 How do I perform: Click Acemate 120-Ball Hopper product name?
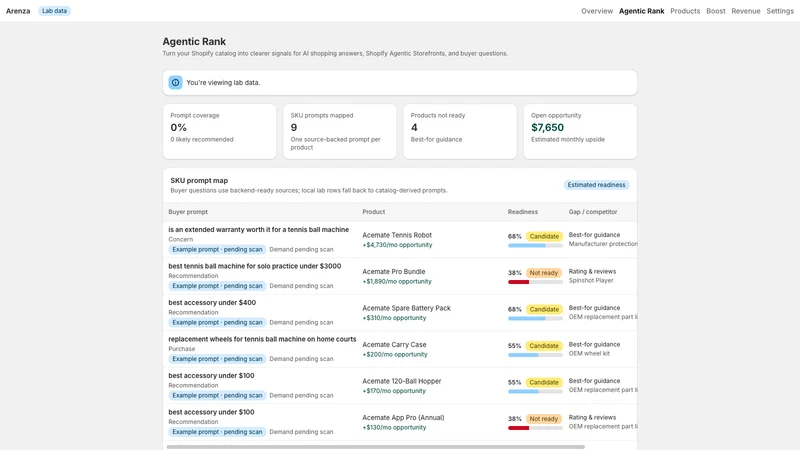pos(402,381)
